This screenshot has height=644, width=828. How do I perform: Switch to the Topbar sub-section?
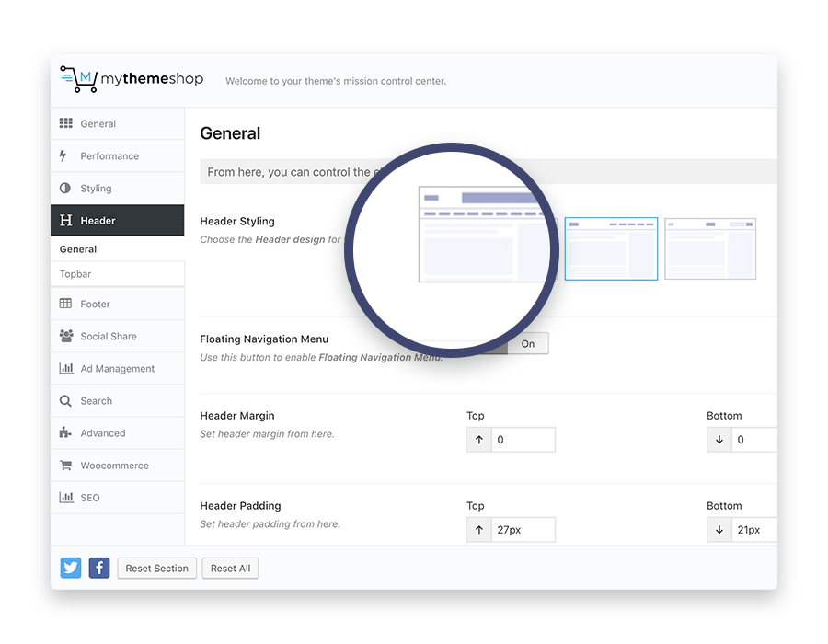pos(117,274)
